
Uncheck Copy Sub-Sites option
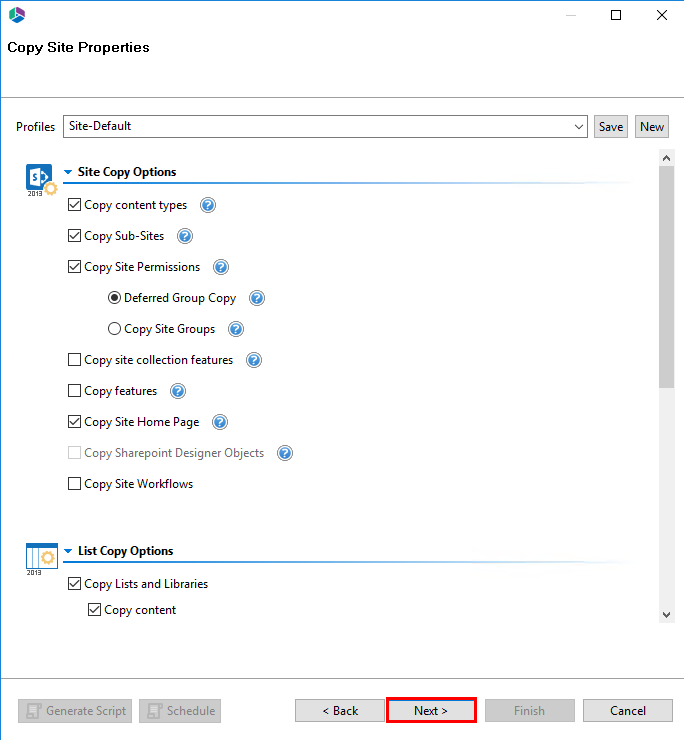(x=75, y=236)
